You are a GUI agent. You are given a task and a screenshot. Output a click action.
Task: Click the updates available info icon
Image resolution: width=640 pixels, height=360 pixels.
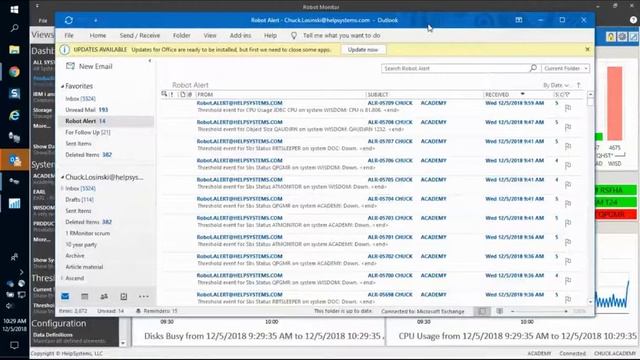pos(64,49)
